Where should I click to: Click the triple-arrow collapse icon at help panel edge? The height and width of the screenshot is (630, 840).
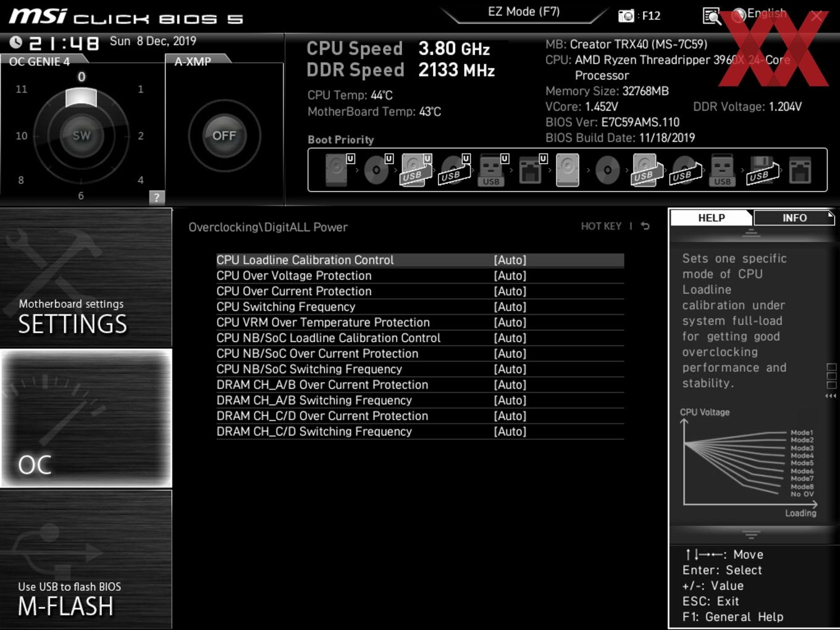[x=831, y=396]
